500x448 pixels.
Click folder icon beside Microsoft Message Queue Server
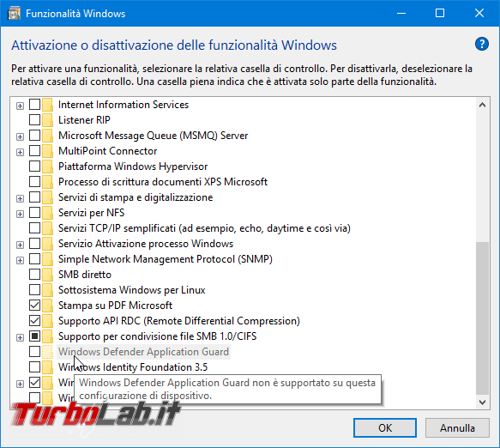point(47,136)
